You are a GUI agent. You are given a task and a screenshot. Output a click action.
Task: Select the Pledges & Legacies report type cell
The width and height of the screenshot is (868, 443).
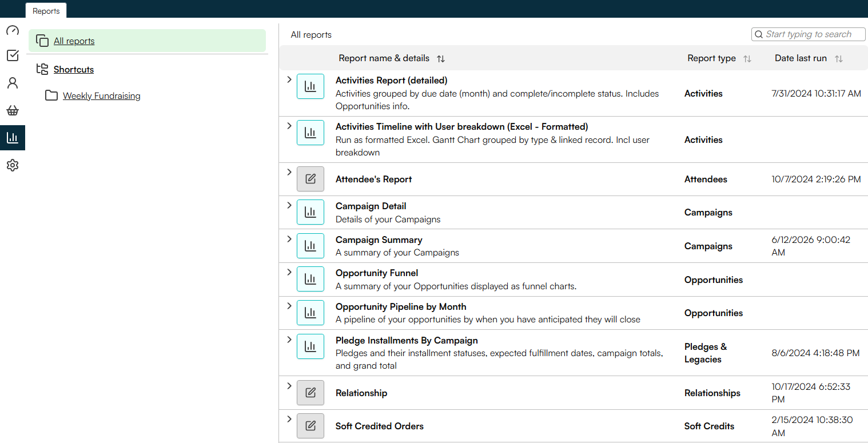pyautogui.click(x=706, y=353)
